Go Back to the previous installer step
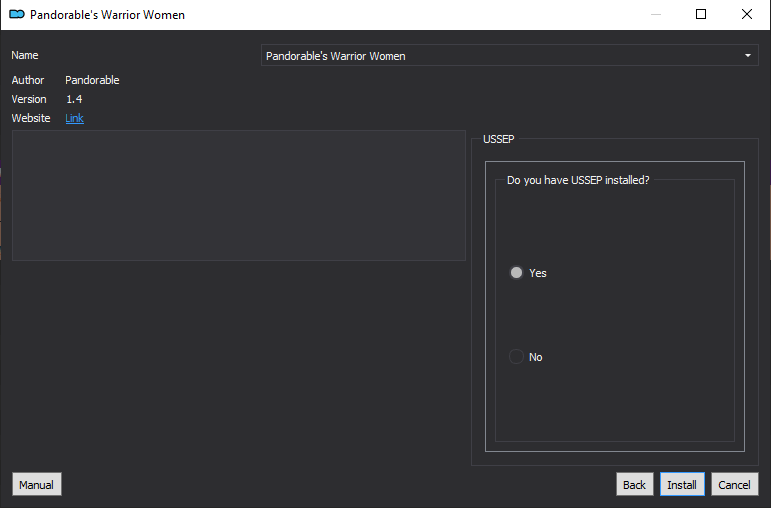 coord(634,484)
